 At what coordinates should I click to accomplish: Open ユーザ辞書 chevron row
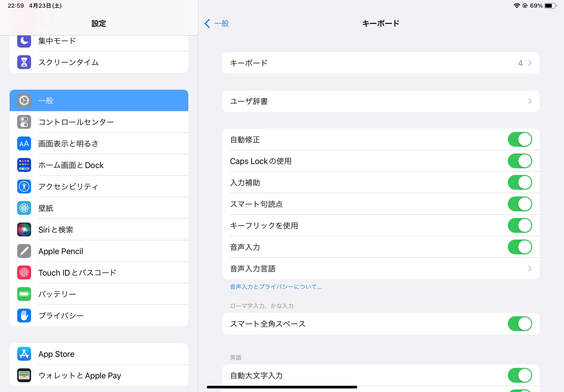click(x=381, y=101)
